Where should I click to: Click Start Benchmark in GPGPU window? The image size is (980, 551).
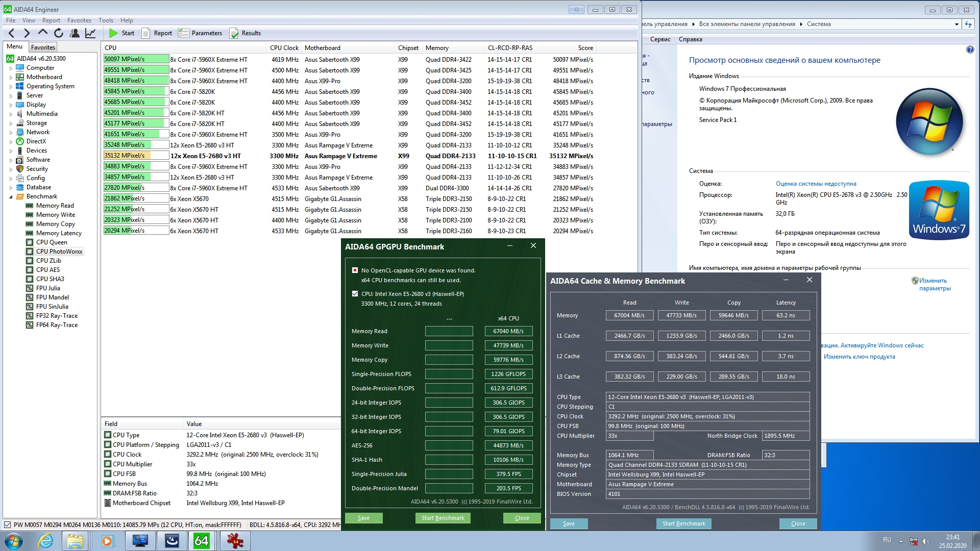click(x=443, y=518)
